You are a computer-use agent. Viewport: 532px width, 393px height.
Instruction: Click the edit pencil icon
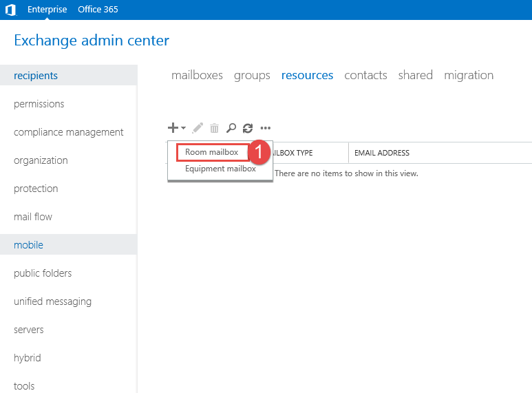[x=198, y=128]
